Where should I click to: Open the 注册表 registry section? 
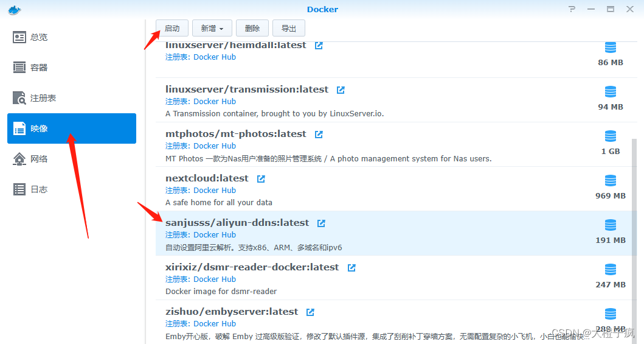[x=72, y=98]
